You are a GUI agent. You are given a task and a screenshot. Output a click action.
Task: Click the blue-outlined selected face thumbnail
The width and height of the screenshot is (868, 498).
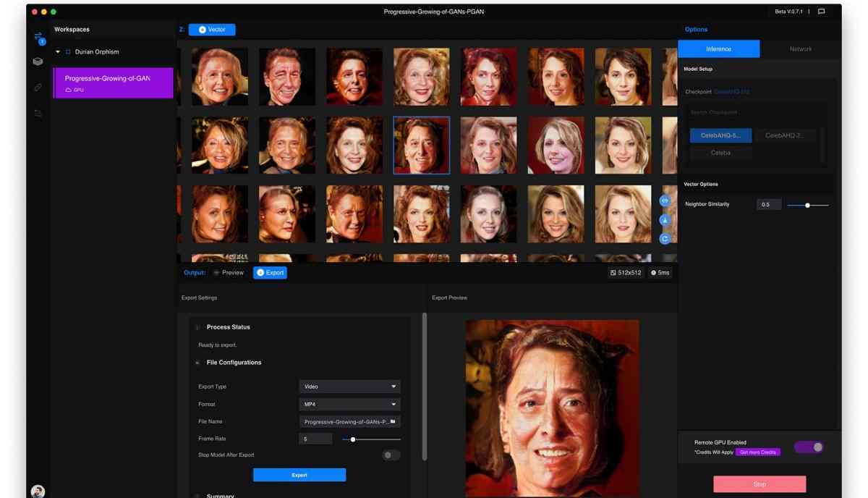422,145
